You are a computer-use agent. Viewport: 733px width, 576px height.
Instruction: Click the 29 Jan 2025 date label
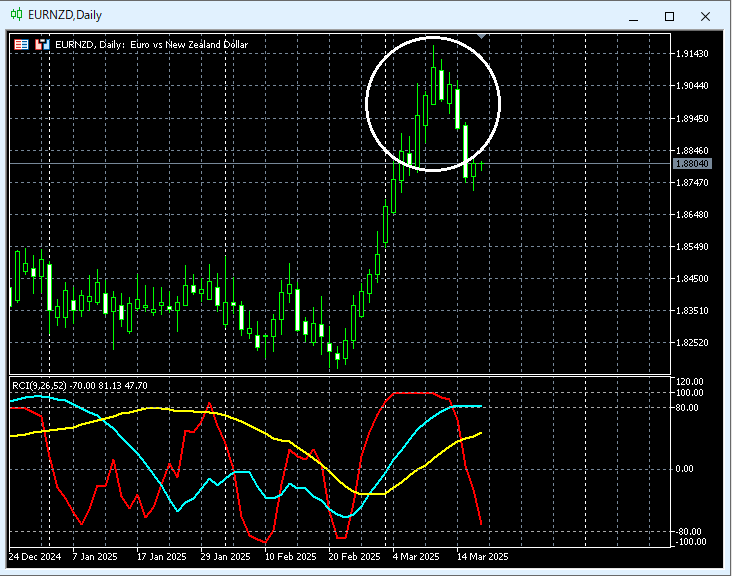pyautogui.click(x=225, y=557)
